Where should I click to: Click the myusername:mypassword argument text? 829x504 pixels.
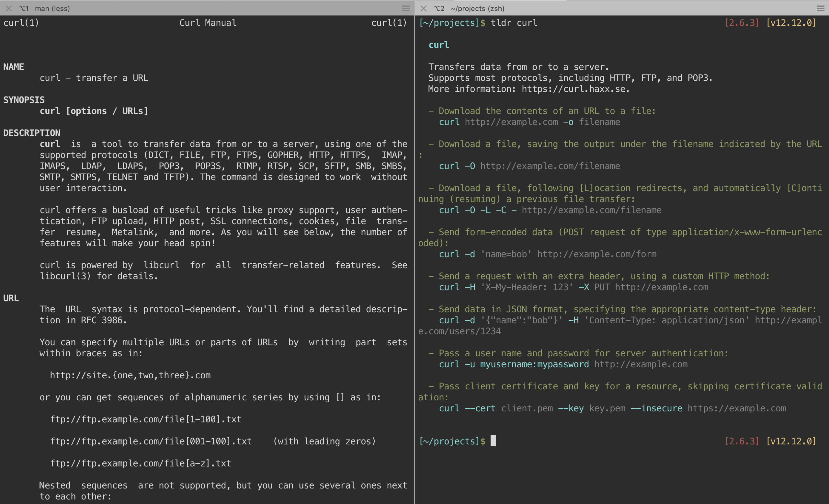pos(534,364)
